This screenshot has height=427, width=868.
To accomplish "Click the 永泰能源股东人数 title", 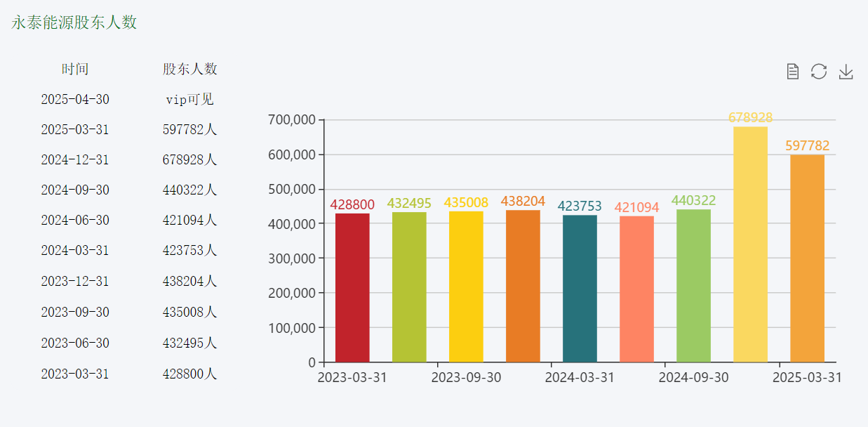I will [x=74, y=22].
